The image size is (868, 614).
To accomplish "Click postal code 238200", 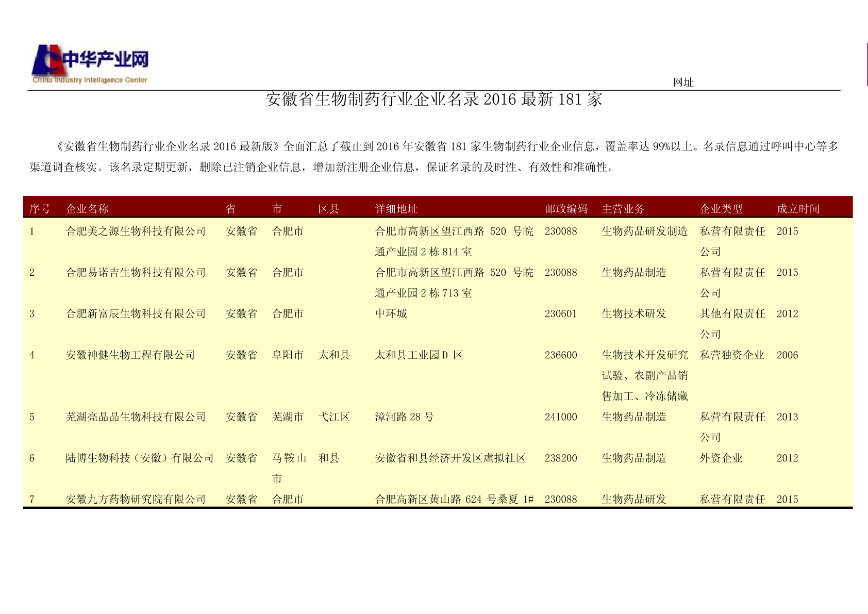I will point(561,458).
